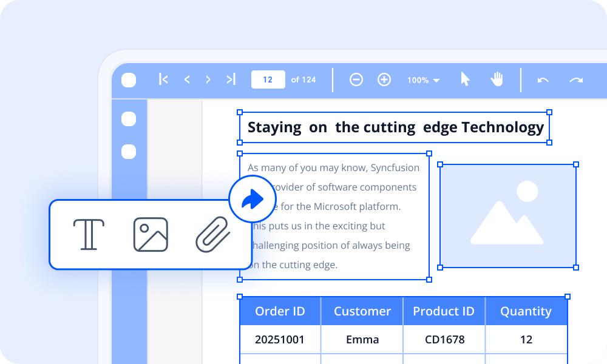This screenshot has height=364, width=607.
Task: Insert an image into the page
Action: (x=150, y=235)
